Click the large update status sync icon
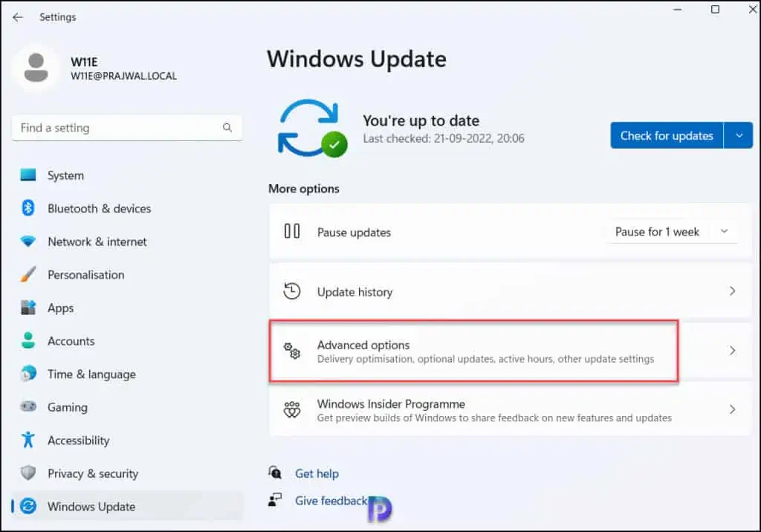The image size is (761, 532). 312,129
